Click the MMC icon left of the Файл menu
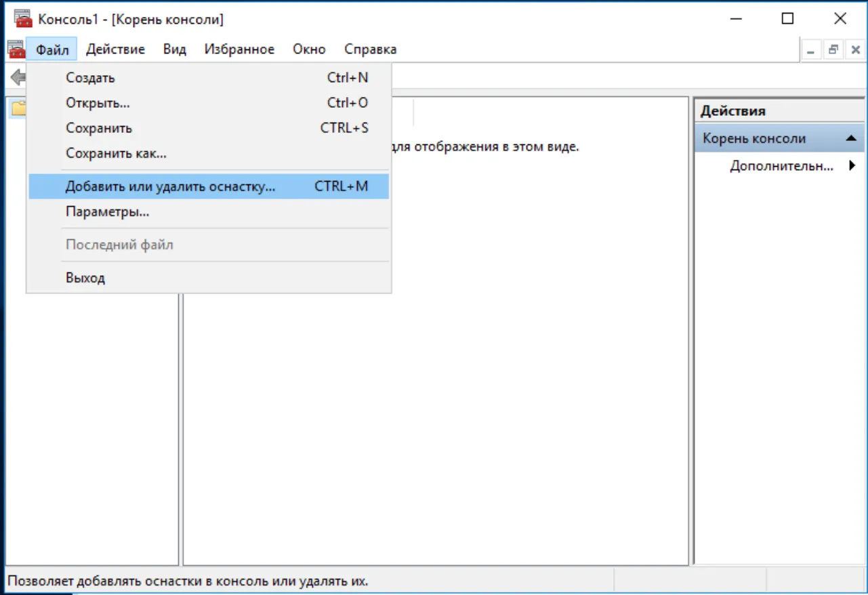Viewport: 868px width, 595px height. coord(16,49)
